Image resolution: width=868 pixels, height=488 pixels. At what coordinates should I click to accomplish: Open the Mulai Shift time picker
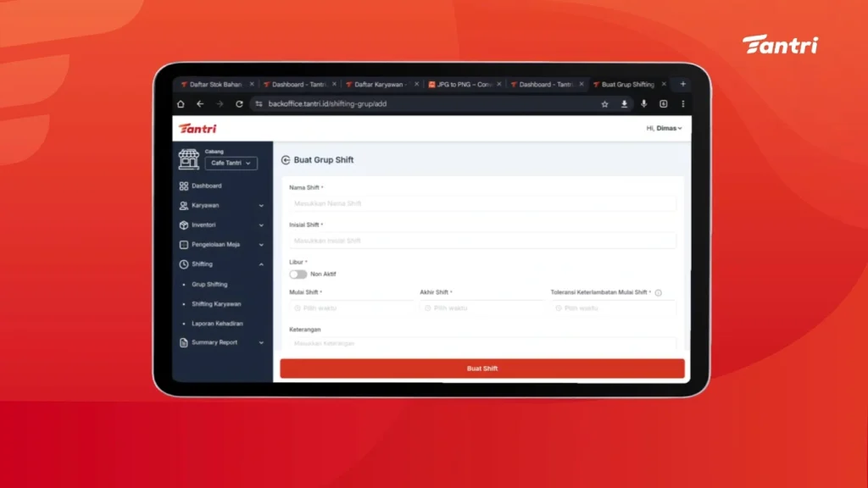click(x=351, y=308)
